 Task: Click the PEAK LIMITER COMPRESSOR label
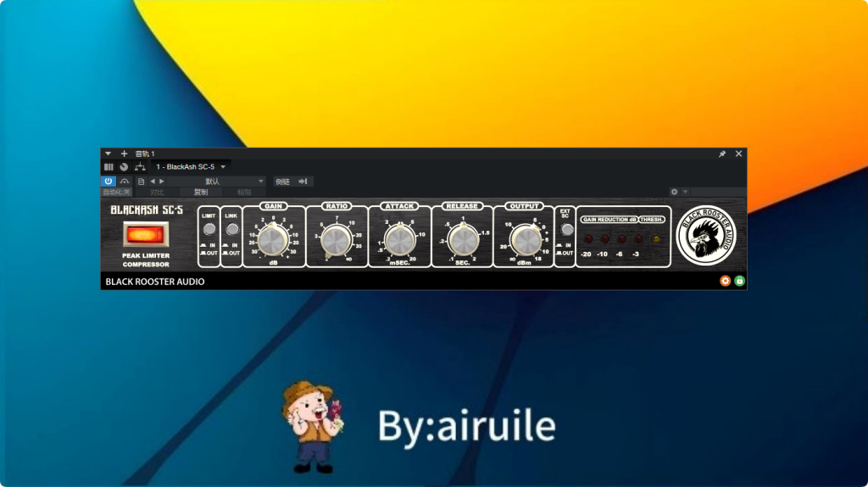coord(146,260)
